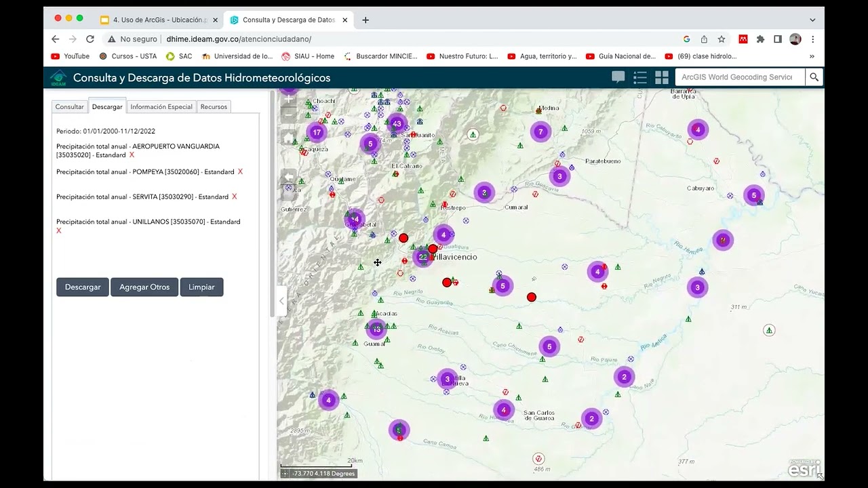The image size is (868, 488).
Task: Click the browser back arrow
Action: pyautogui.click(x=56, y=39)
